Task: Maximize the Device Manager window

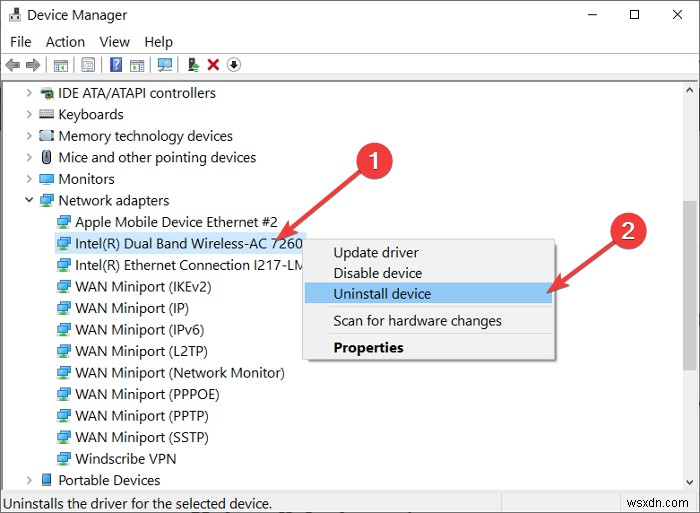Action: [x=634, y=15]
